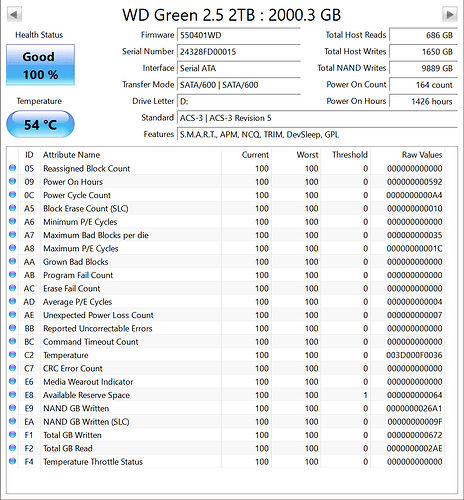The height and width of the screenshot is (500, 464).
Task: Click status dot of Program Fail Count row
Action: pyautogui.click(x=13, y=275)
